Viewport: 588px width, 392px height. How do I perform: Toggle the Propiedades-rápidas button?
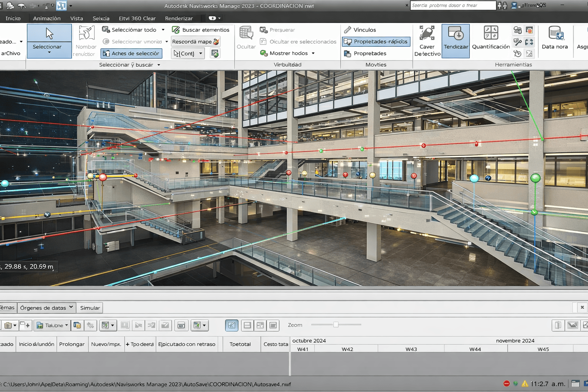[376, 41]
